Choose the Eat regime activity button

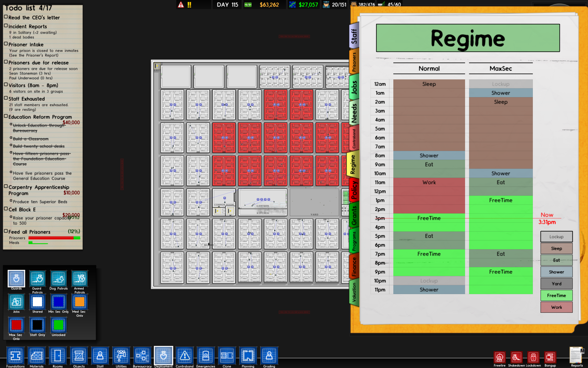click(x=556, y=260)
